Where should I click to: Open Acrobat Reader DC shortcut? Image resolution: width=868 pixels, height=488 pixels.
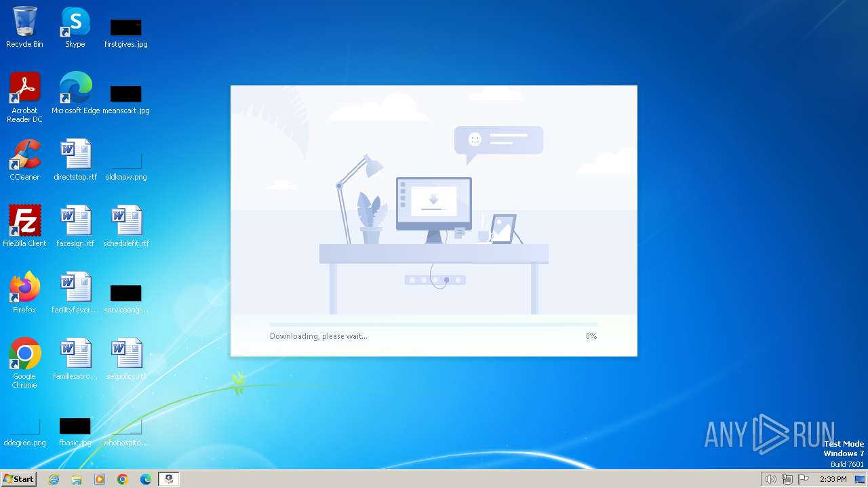click(24, 98)
